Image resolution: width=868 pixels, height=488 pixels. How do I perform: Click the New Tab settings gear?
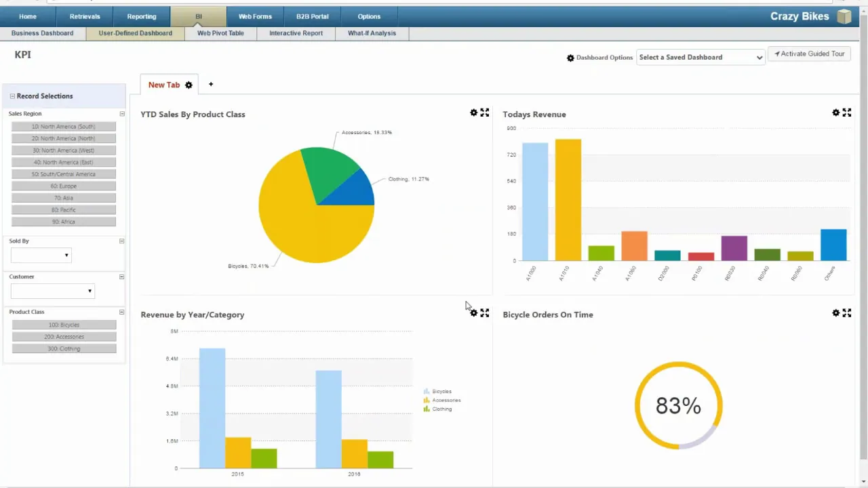point(189,85)
